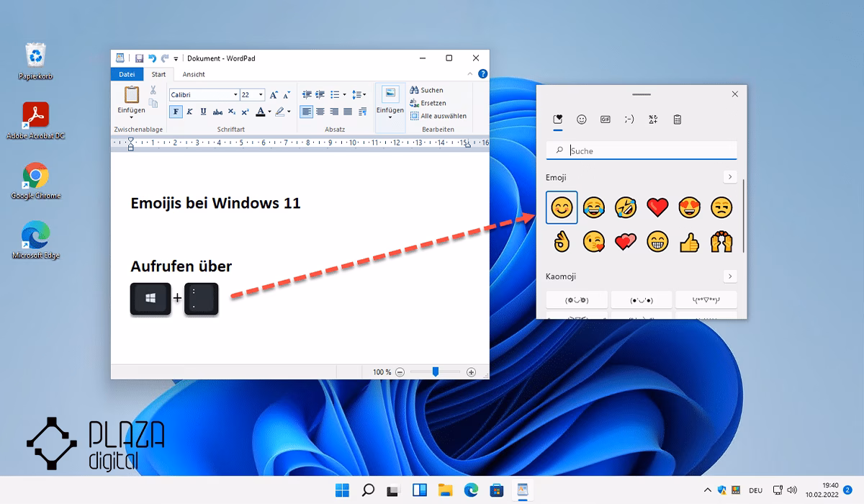Open the font size 22 dropdown

(x=261, y=95)
